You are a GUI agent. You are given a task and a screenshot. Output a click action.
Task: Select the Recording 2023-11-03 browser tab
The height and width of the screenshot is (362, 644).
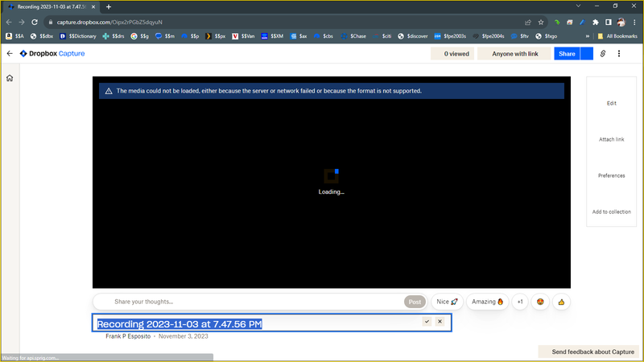tap(52, 7)
